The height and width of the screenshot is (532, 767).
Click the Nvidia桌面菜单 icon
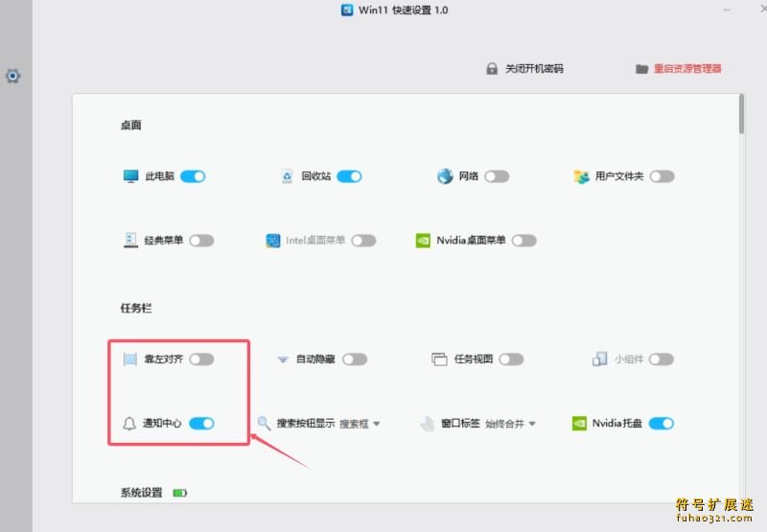pyautogui.click(x=423, y=241)
